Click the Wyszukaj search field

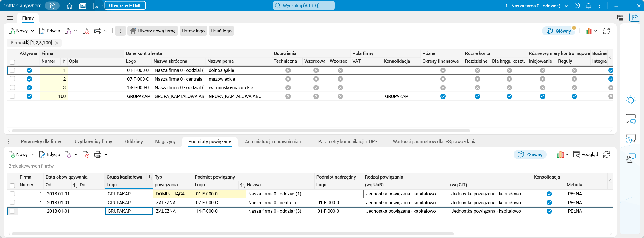303,6
